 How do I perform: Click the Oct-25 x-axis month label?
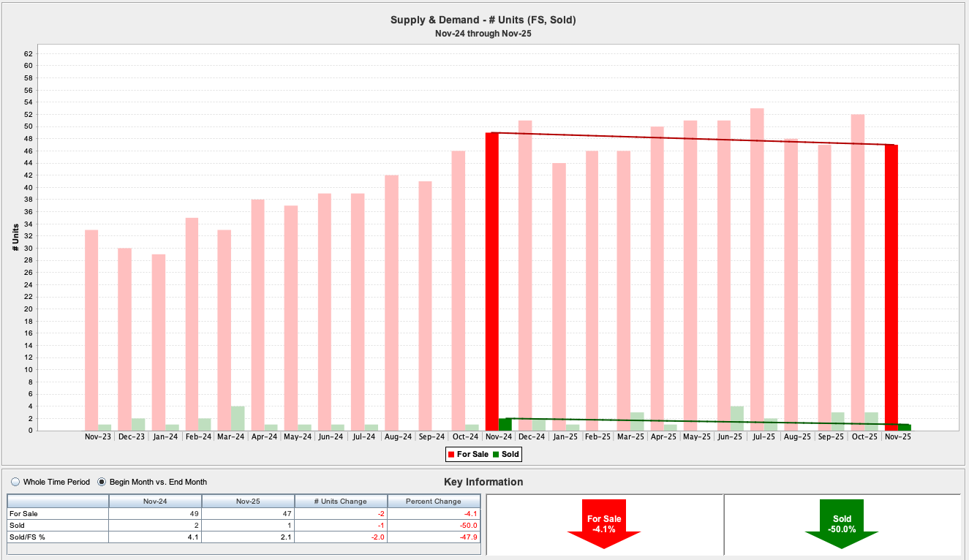tap(864, 437)
